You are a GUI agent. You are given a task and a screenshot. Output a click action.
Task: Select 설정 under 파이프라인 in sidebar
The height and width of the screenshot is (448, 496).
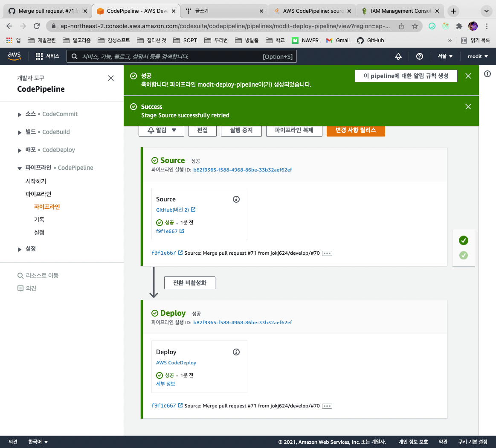(x=39, y=232)
